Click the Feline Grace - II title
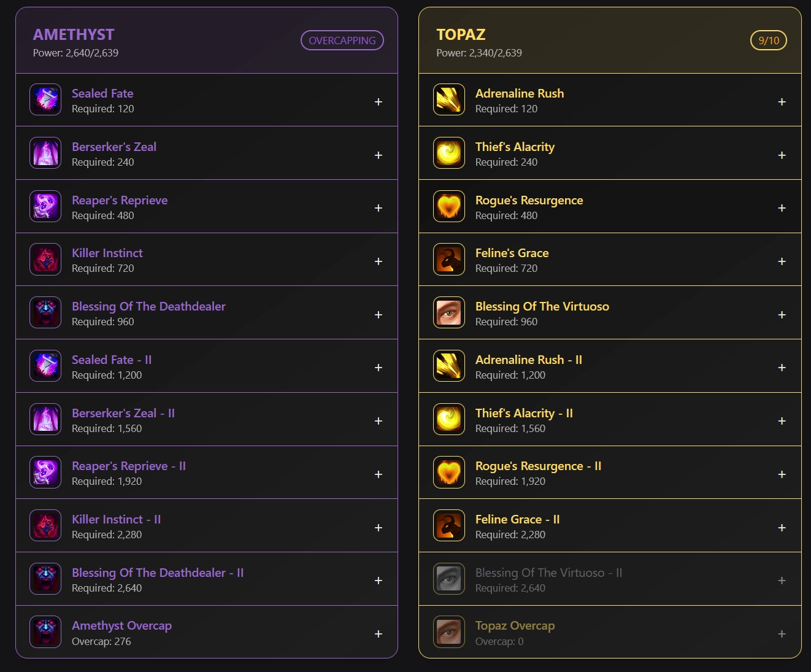Viewport: 811px width, 672px height. click(x=517, y=519)
